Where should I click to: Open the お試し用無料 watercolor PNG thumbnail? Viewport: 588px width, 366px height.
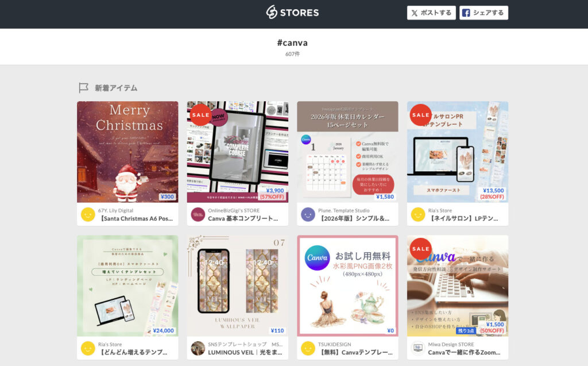[x=347, y=286]
